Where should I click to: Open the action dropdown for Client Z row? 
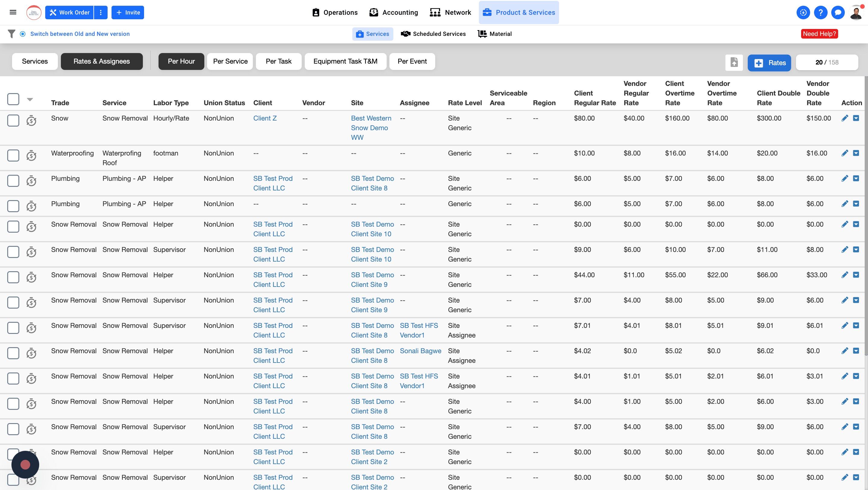click(856, 118)
